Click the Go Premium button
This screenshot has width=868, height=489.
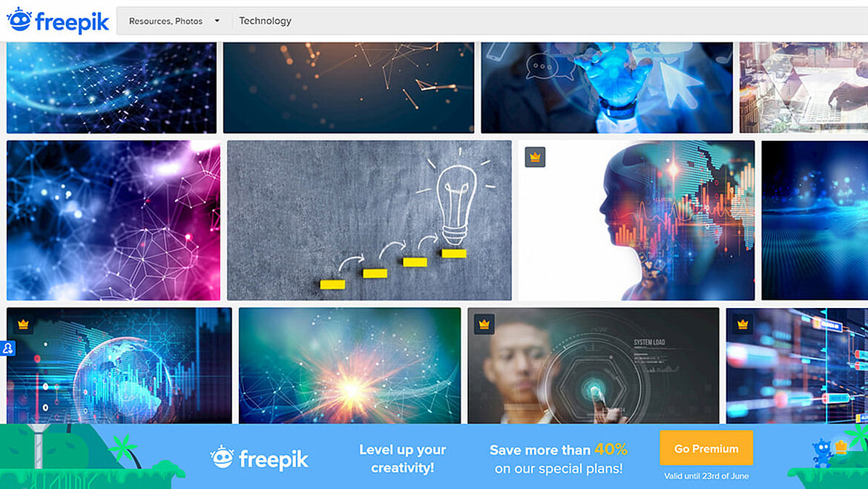(706, 449)
